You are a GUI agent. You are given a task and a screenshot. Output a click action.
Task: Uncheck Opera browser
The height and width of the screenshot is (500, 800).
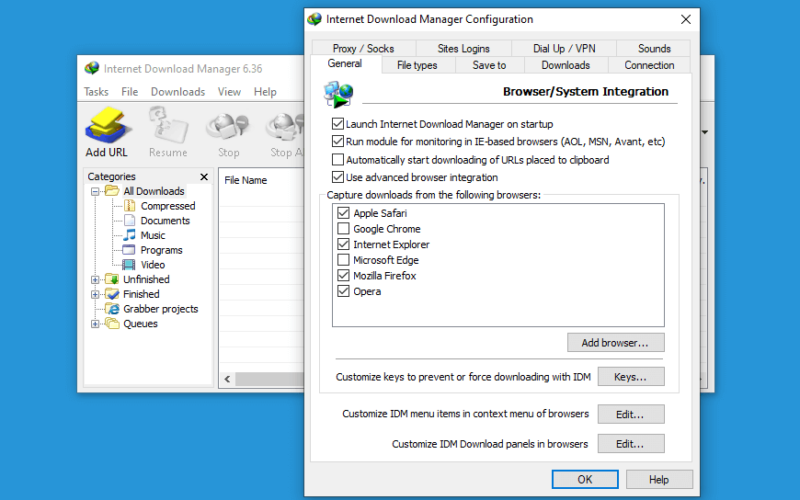coord(343,291)
